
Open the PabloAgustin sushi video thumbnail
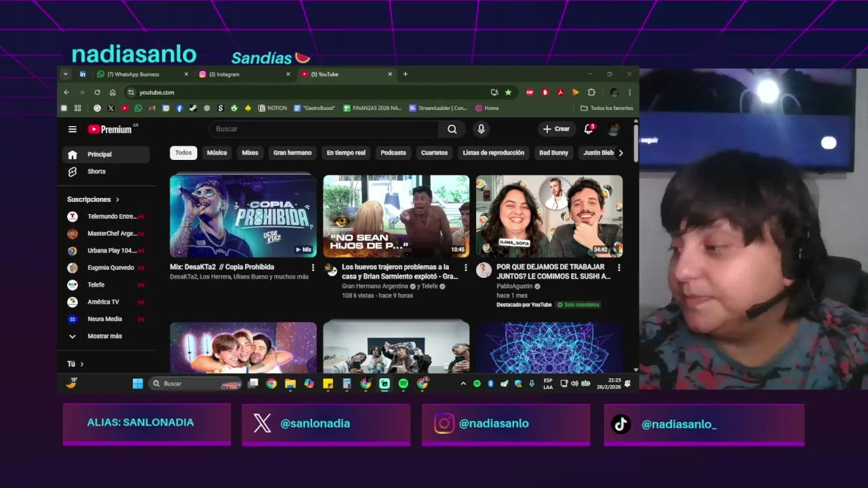click(549, 216)
